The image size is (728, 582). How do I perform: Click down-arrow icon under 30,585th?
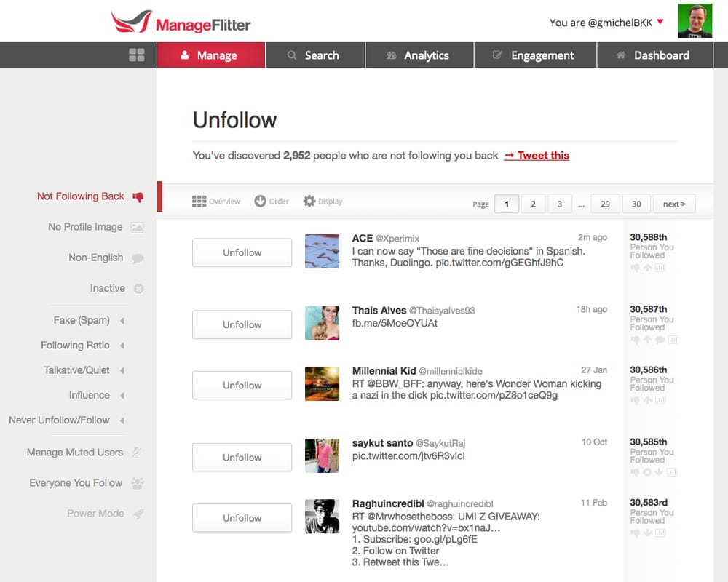click(659, 472)
